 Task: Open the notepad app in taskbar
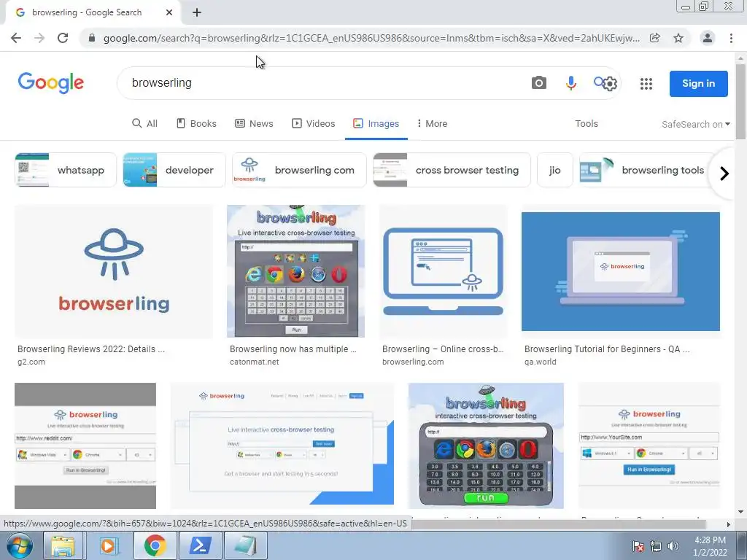pos(246,545)
